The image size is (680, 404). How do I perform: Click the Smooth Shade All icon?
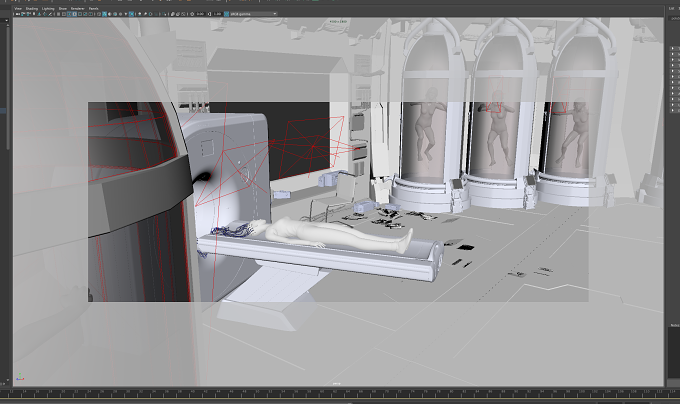pyautogui.click(x=104, y=14)
